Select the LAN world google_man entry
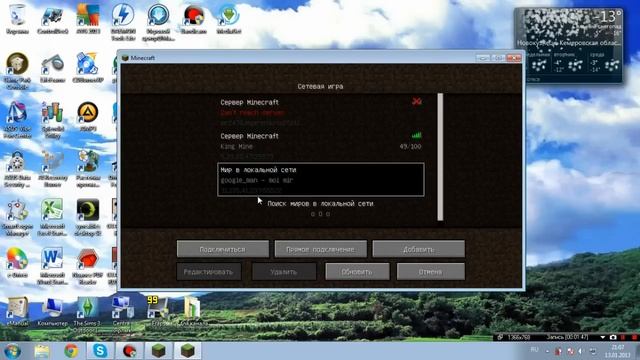This screenshot has height=360, width=640. 320,180
